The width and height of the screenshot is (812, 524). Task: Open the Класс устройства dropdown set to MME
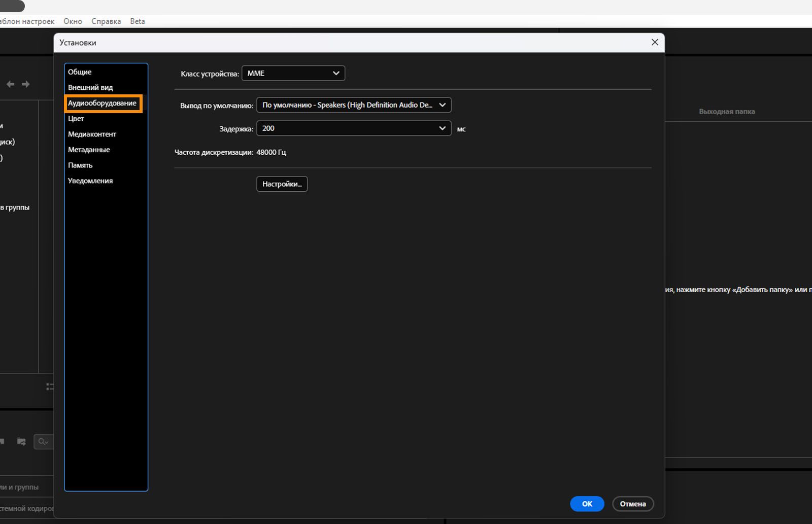tap(293, 74)
